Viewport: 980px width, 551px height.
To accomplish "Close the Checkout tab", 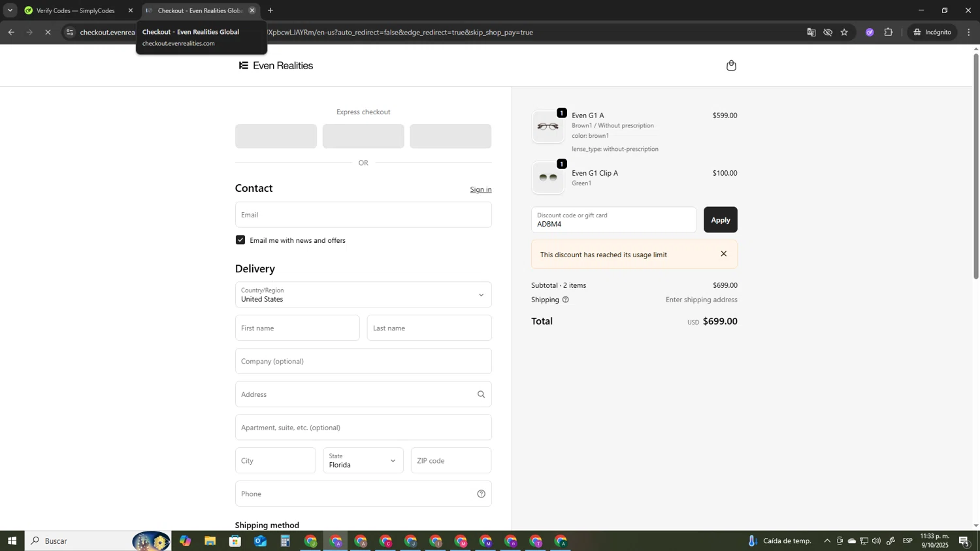I will [252, 10].
